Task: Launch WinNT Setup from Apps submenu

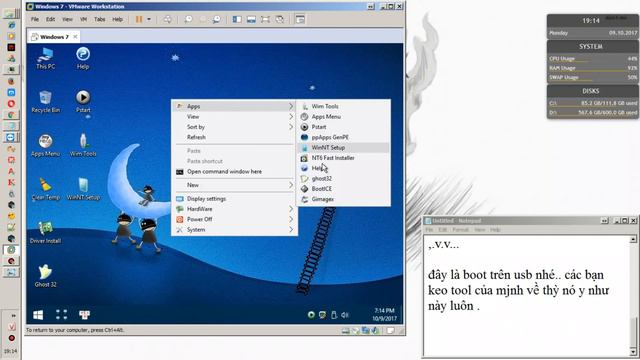Action: coord(343,147)
